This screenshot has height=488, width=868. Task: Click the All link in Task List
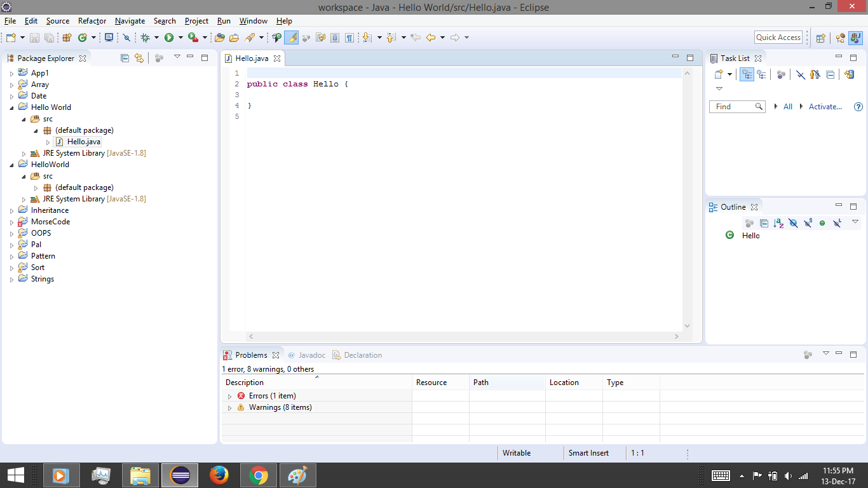[x=788, y=107]
